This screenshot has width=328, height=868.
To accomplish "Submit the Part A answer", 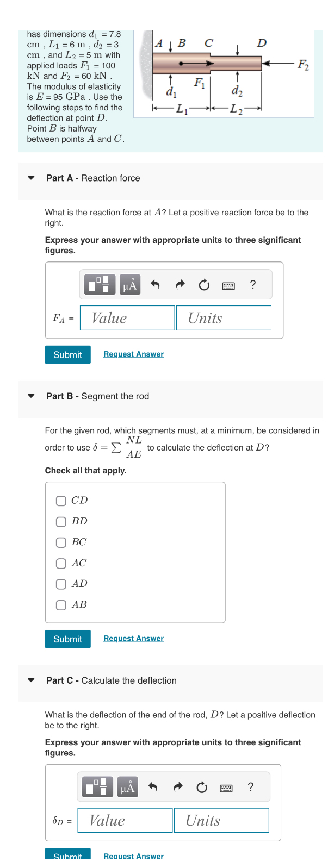I will coord(67,354).
